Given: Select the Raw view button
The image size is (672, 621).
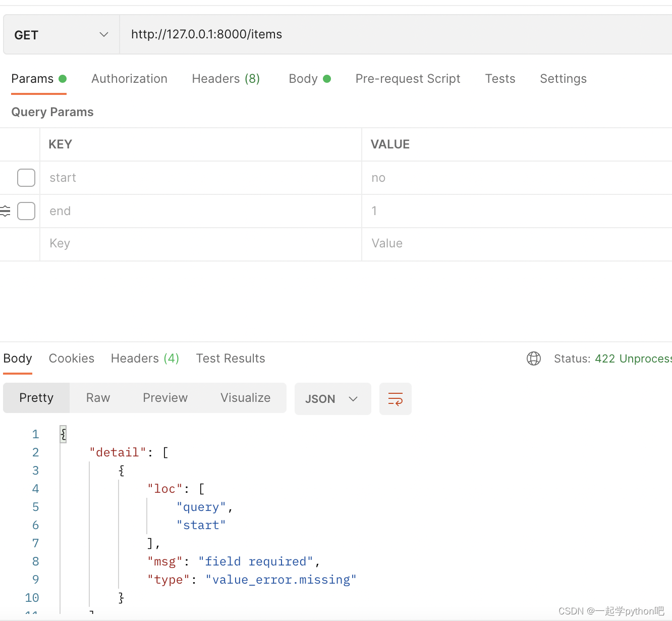Looking at the screenshot, I should click(98, 398).
